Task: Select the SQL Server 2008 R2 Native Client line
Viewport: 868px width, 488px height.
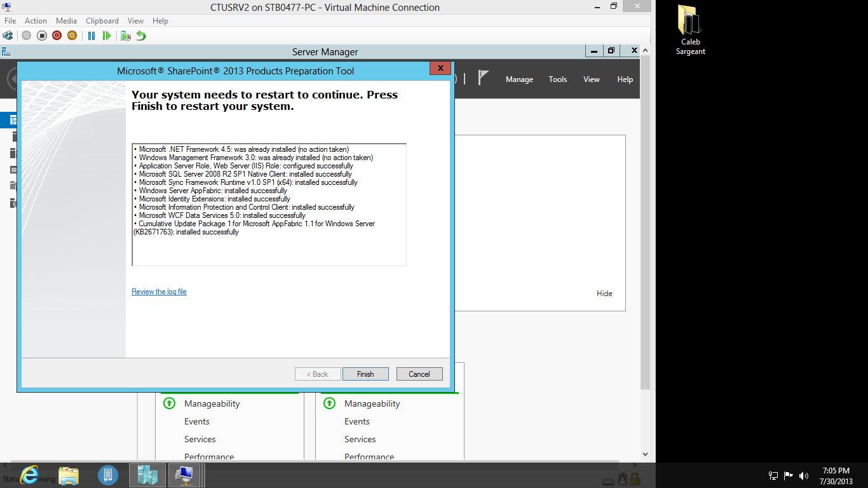Action: [x=243, y=174]
